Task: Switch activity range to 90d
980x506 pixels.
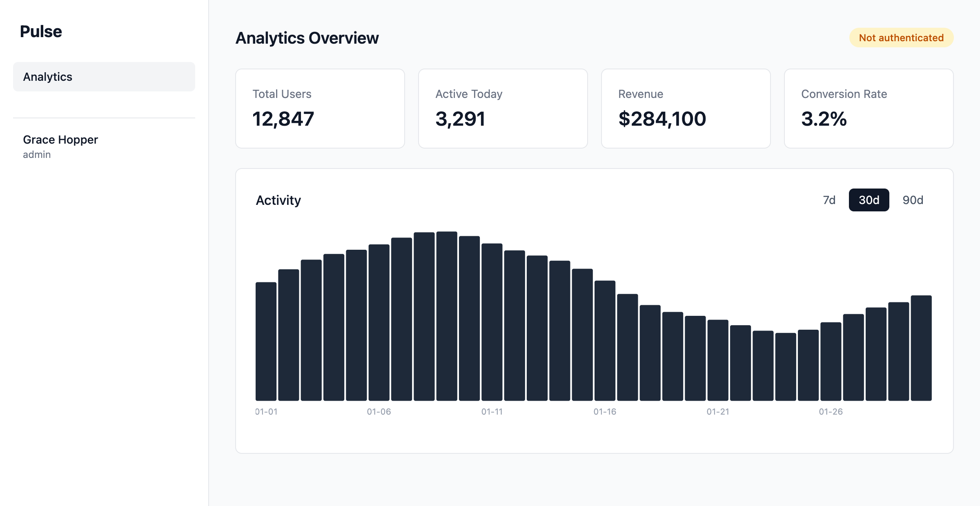Action: [x=913, y=200]
